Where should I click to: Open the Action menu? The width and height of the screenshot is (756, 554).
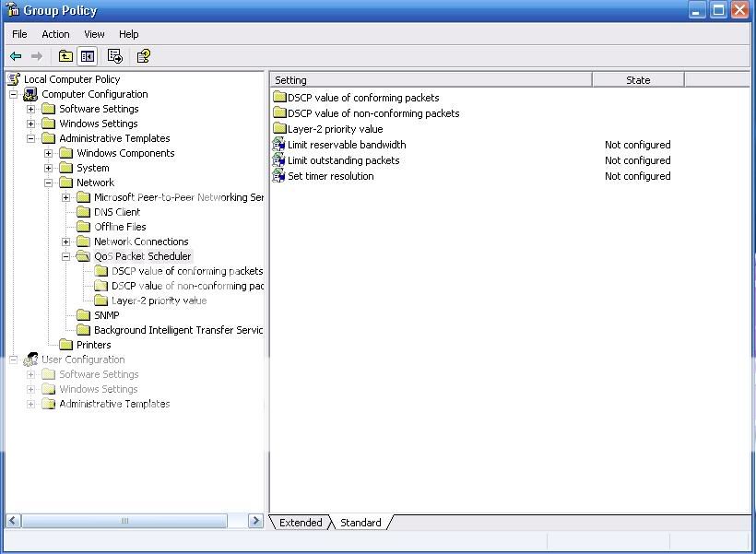pyautogui.click(x=55, y=34)
